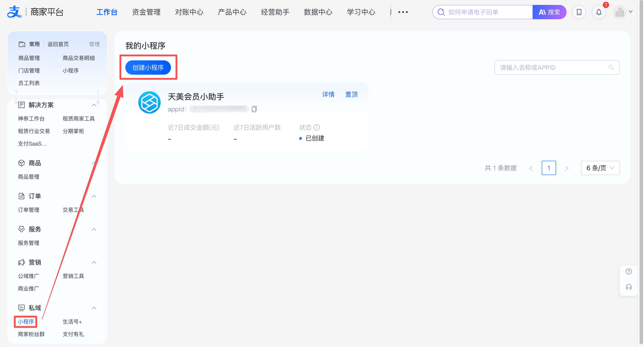Open 支付有礼 link
644x347 pixels.
pos(73,334)
